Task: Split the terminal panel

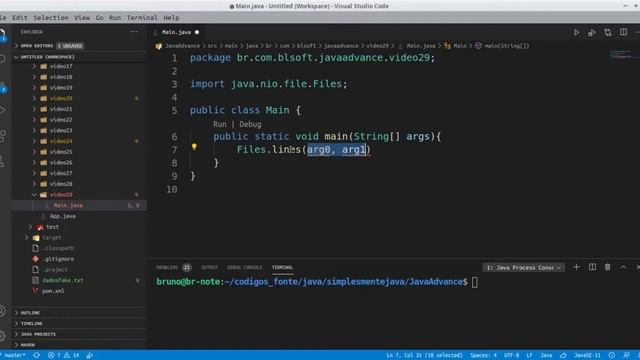Action: point(592,267)
